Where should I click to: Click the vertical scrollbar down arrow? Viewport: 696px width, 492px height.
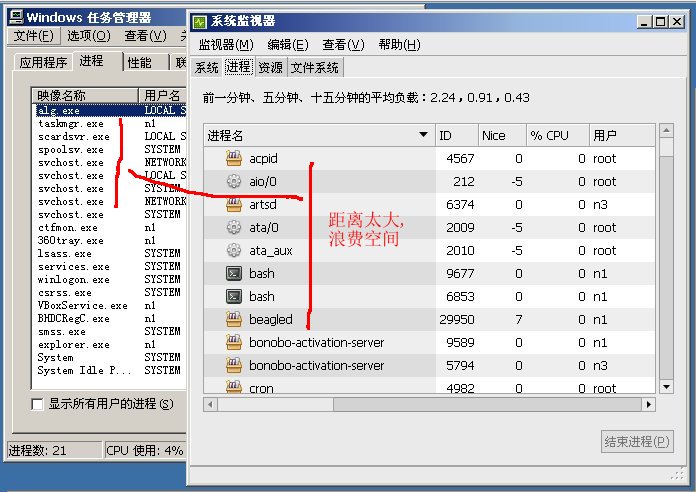click(666, 387)
